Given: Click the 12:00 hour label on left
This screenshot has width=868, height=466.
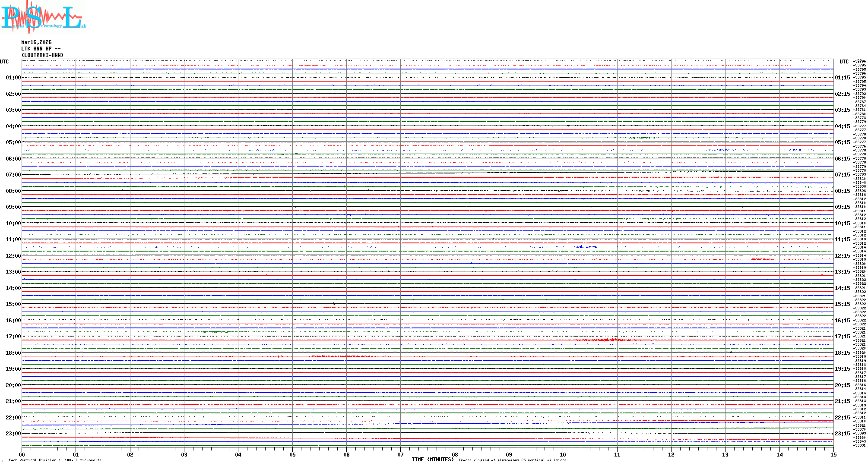Looking at the screenshot, I should [13, 256].
